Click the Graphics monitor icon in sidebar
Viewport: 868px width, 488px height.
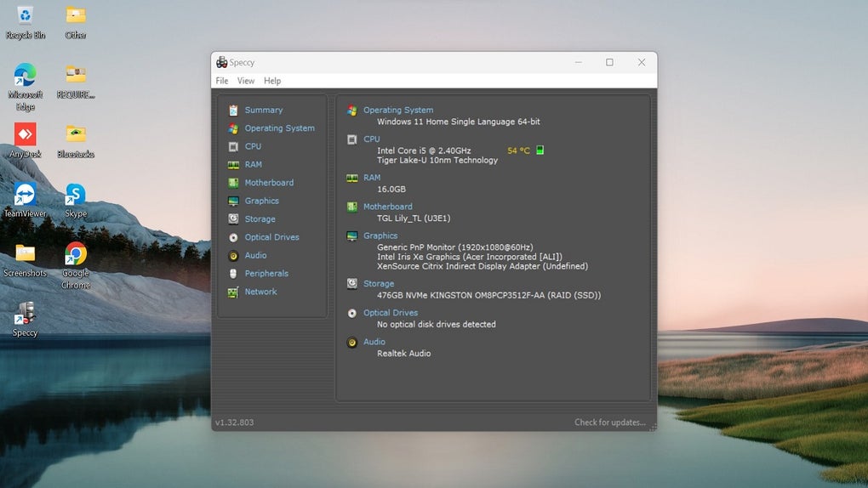tap(234, 201)
